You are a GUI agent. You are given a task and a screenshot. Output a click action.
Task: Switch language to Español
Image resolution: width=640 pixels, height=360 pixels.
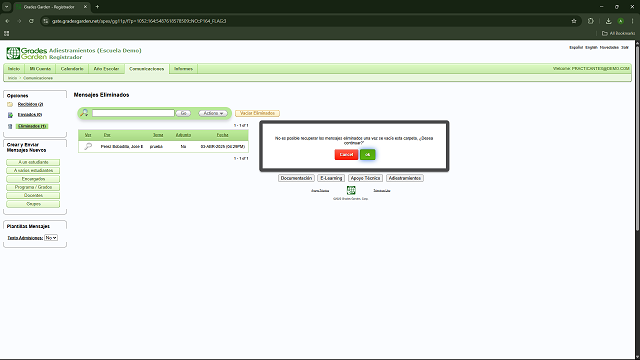pyautogui.click(x=576, y=47)
